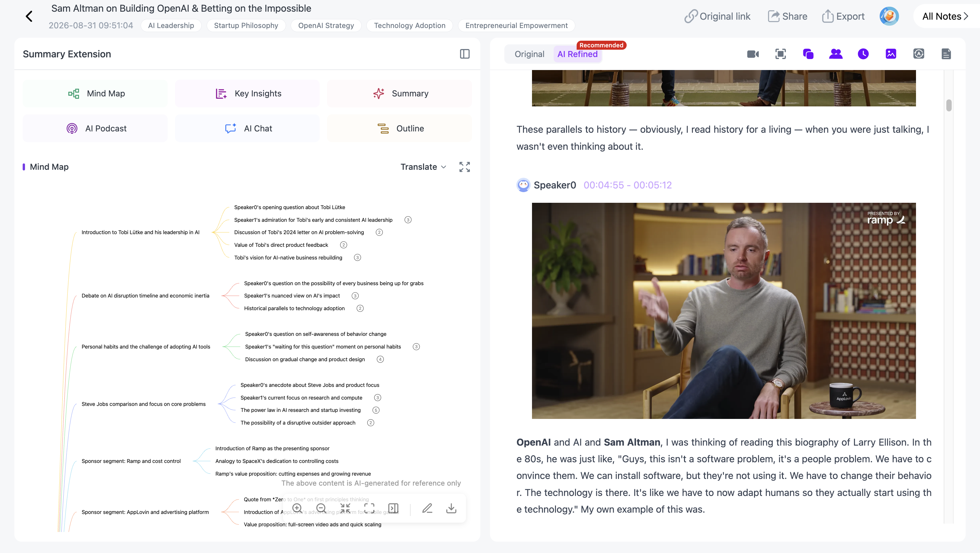Screen dimensions: 980x553
Task: Edit the mind map with pencil icon
Action: [427, 508]
